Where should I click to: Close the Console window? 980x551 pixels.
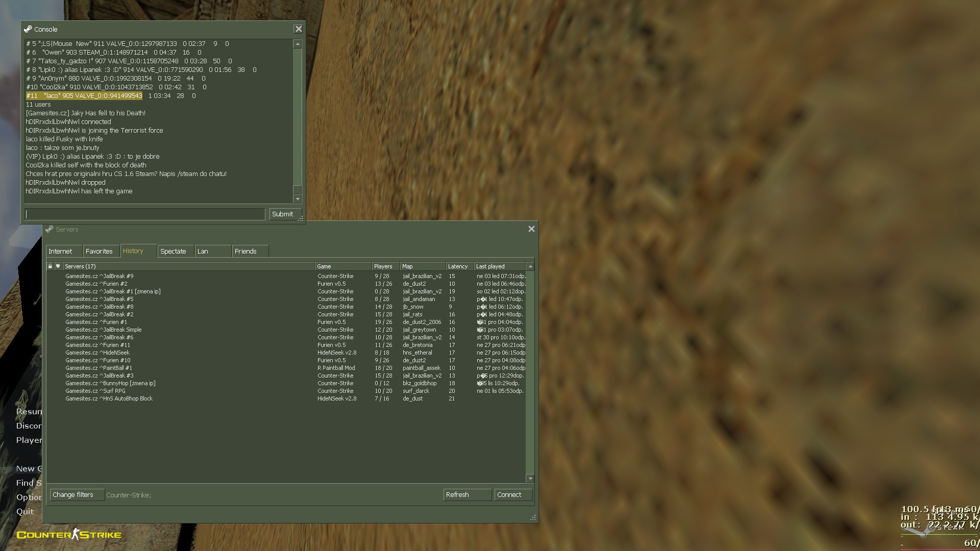(299, 29)
